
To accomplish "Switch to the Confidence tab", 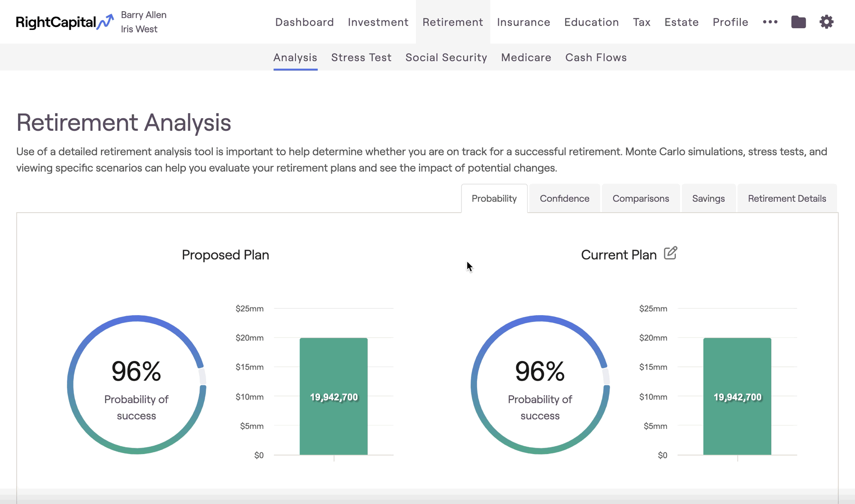I will point(564,199).
